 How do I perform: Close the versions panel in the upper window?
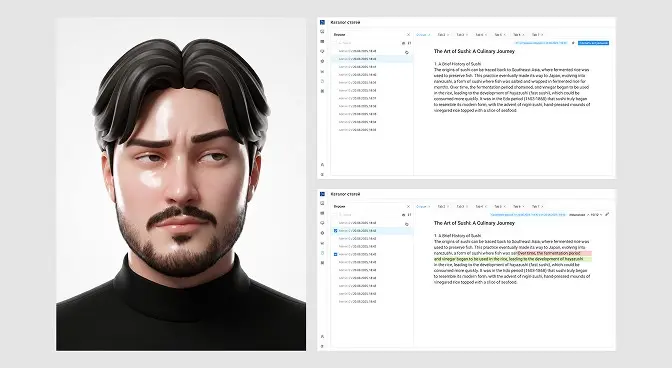pos(408,35)
